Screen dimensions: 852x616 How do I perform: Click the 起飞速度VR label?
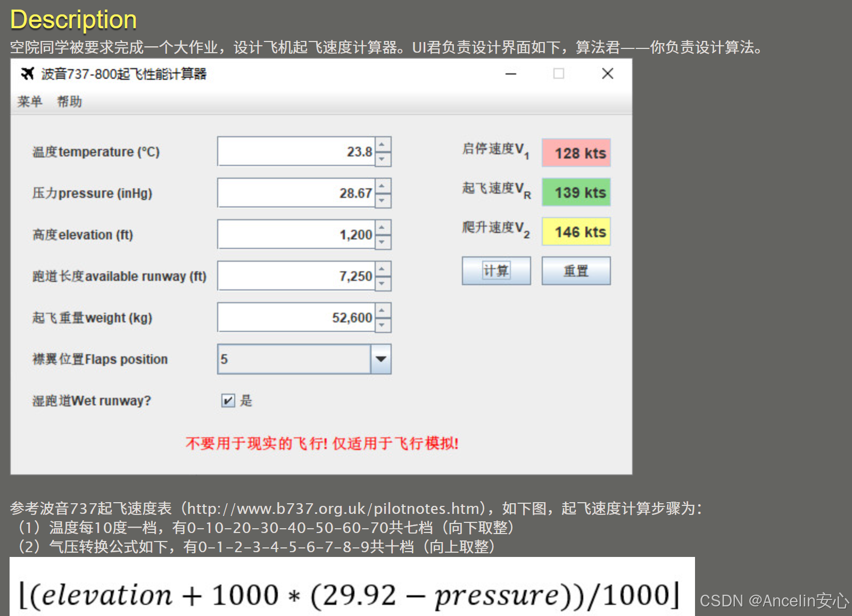(x=497, y=190)
